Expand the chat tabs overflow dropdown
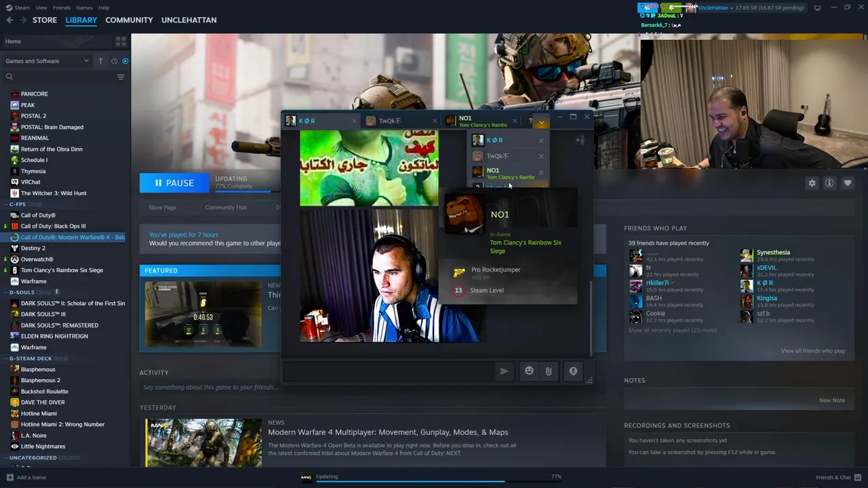 coord(541,122)
